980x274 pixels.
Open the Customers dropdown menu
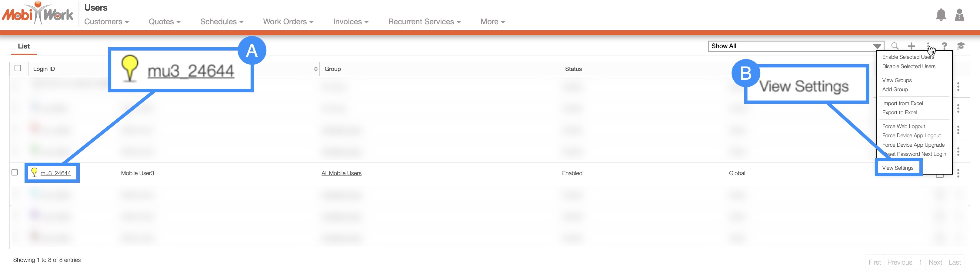107,22
